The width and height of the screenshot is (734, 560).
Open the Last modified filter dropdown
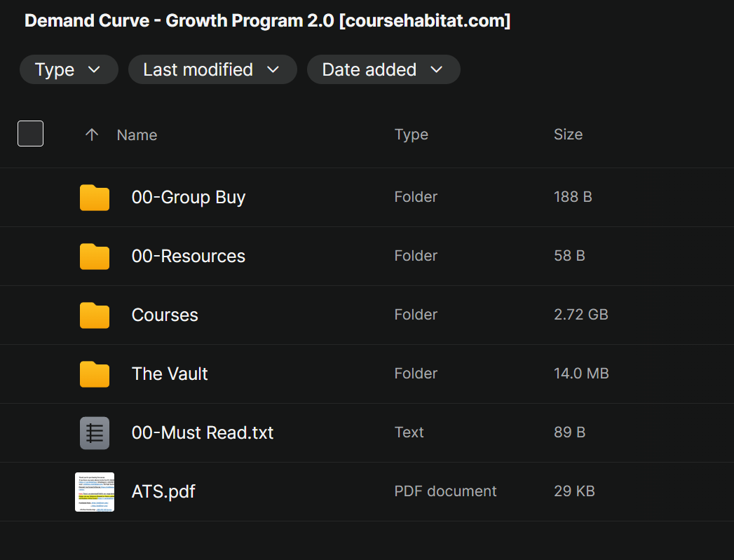tap(212, 69)
